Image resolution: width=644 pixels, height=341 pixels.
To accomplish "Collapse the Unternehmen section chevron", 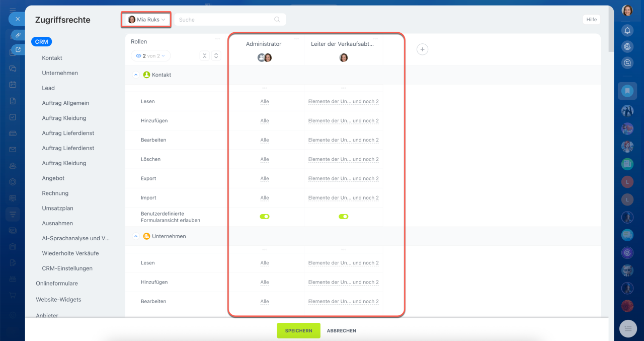I will click(136, 236).
